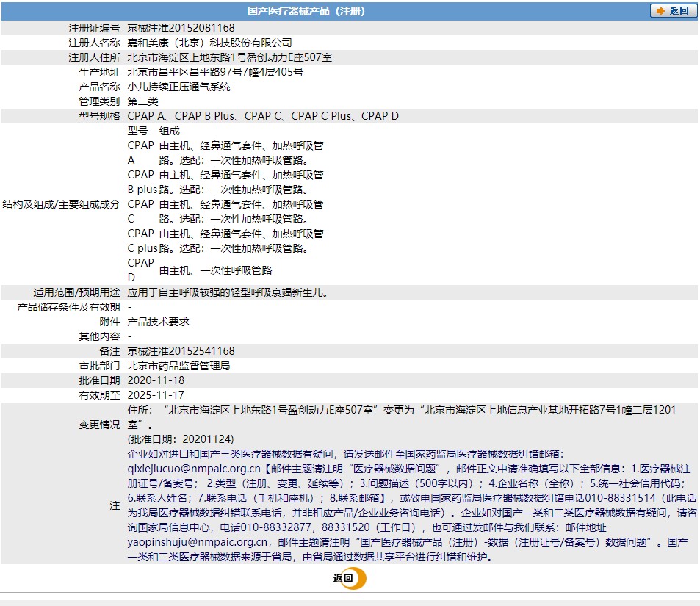Click approval date 2020-11-18
This screenshot has width=700, height=606.
[x=156, y=380]
